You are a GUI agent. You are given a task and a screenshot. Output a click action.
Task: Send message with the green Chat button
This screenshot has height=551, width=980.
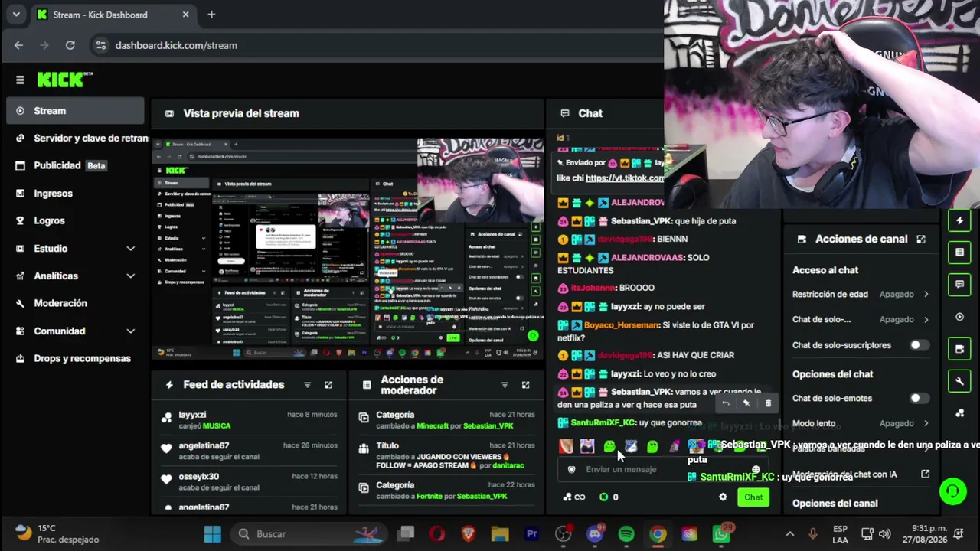click(x=753, y=497)
